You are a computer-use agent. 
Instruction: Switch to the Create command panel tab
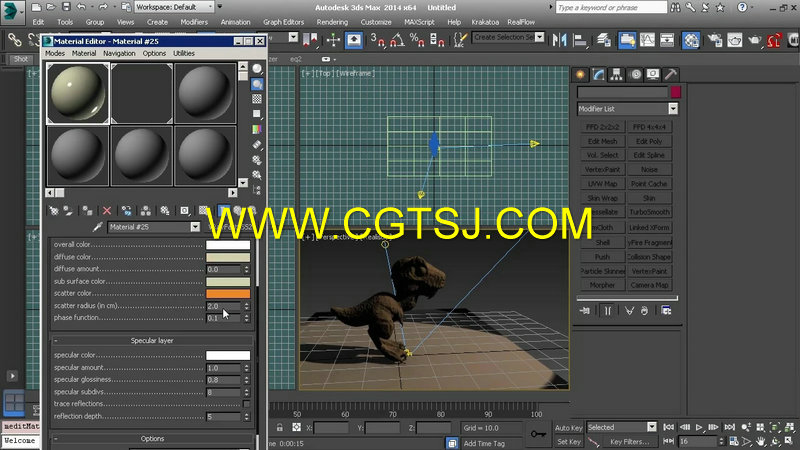coord(580,74)
